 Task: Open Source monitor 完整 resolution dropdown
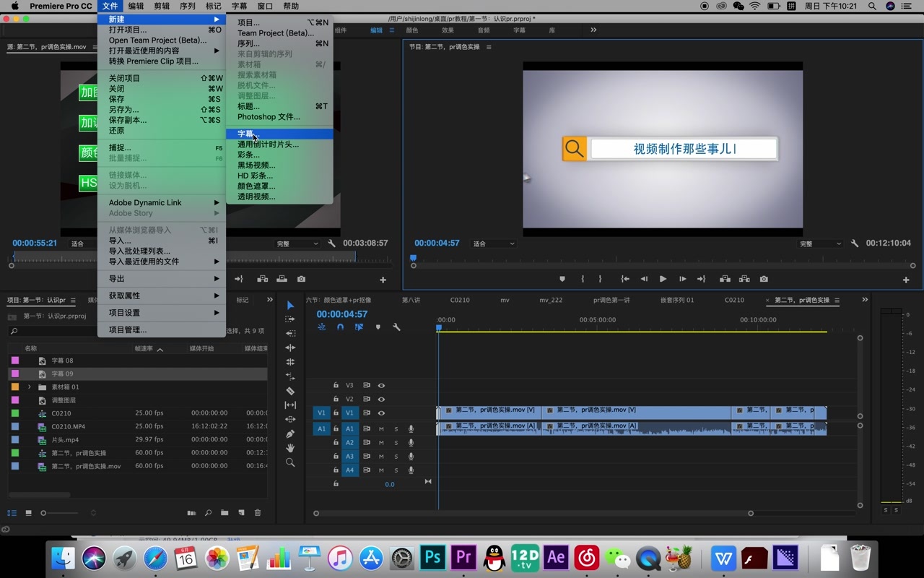click(x=297, y=244)
